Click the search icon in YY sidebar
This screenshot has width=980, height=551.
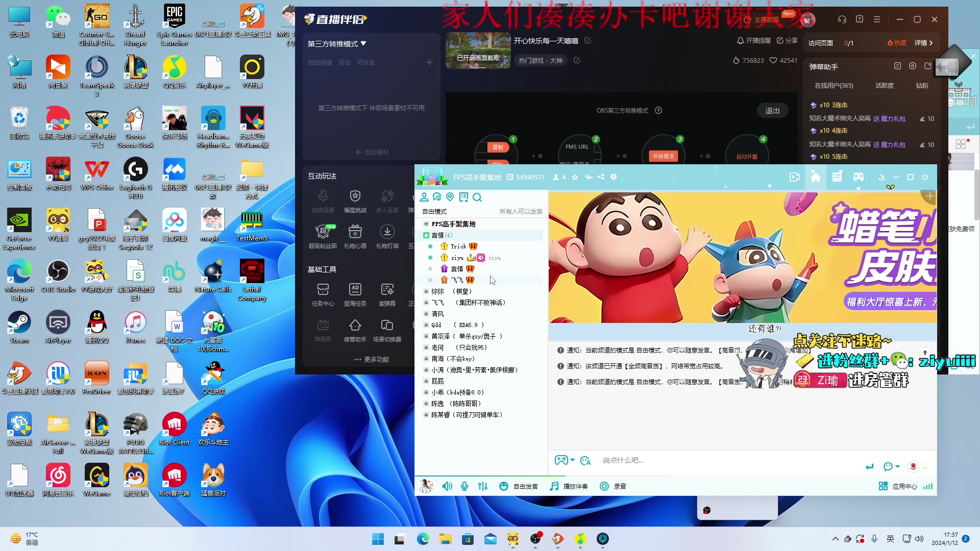coord(477,197)
